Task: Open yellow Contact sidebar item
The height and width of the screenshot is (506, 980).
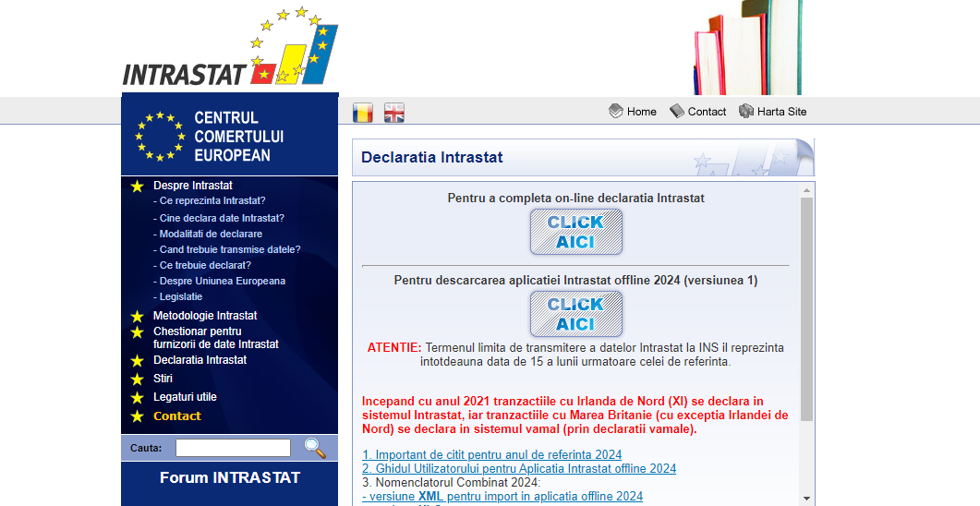Action: [x=176, y=416]
